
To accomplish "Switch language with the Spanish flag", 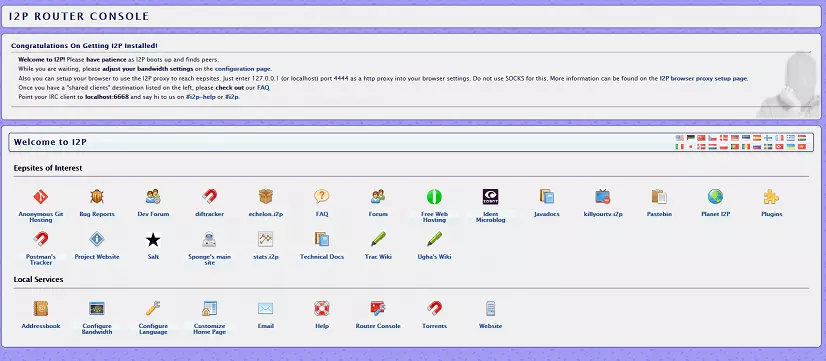I will pos(757,138).
